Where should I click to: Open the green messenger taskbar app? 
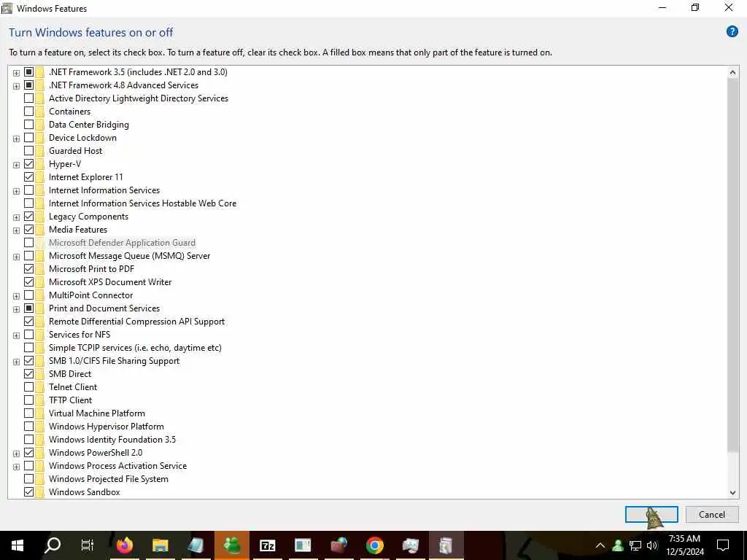pyautogui.click(x=231, y=545)
